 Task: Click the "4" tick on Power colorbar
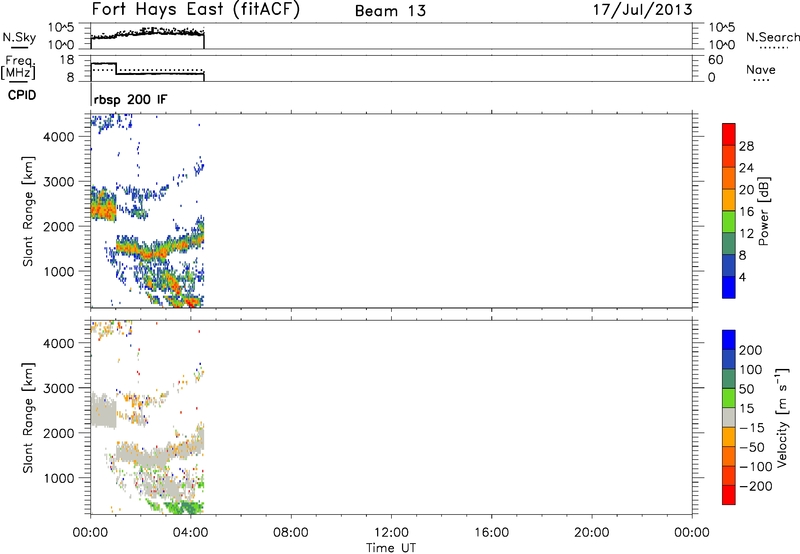(743, 277)
